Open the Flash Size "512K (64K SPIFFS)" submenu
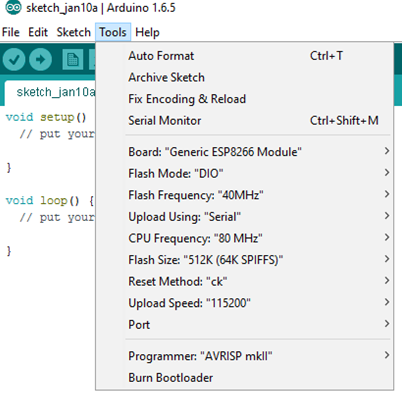This screenshot has width=402, height=406. coord(244,260)
